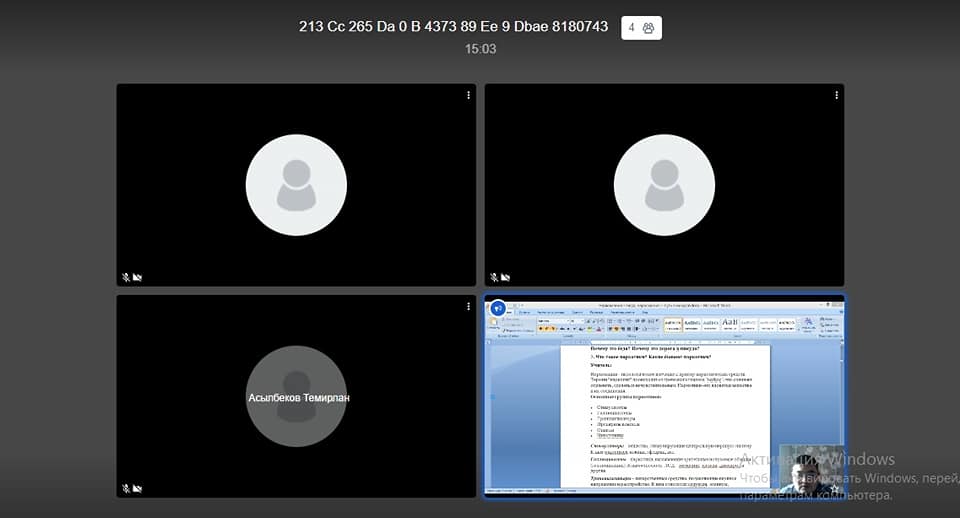Select the top-right participant's avatar
Viewport: 960px width, 518px height.
(x=664, y=185)
